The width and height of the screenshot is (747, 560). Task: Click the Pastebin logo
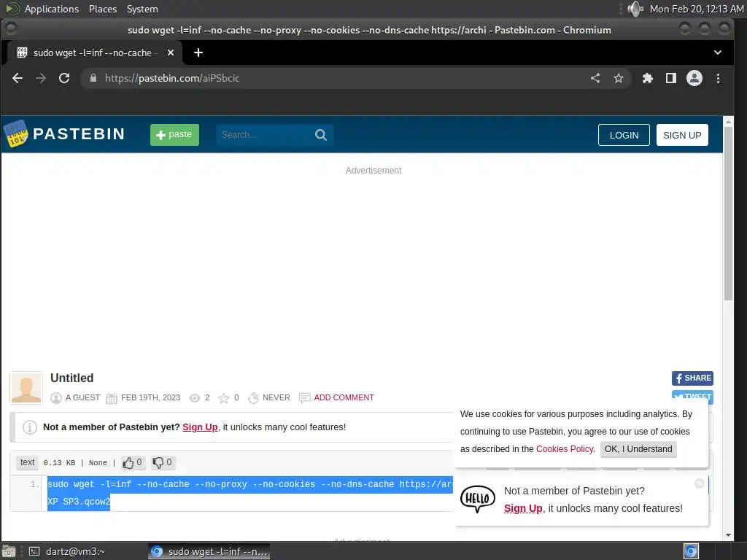(64, 134)
